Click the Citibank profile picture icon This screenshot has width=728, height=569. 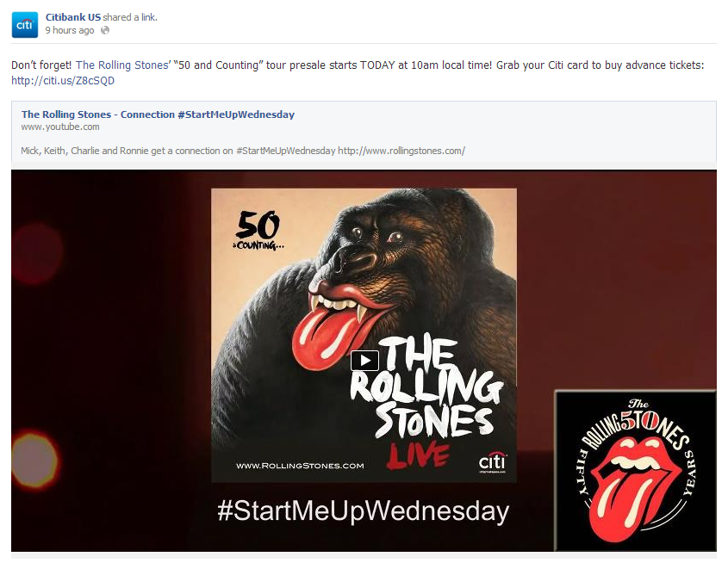pos(24,24)
